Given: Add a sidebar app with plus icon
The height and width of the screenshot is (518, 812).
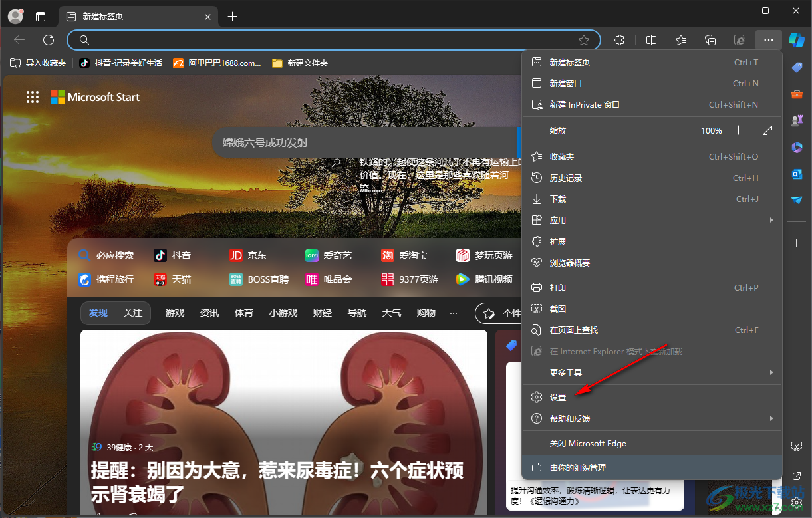Looking at the screenshot, I should [797, 243].
